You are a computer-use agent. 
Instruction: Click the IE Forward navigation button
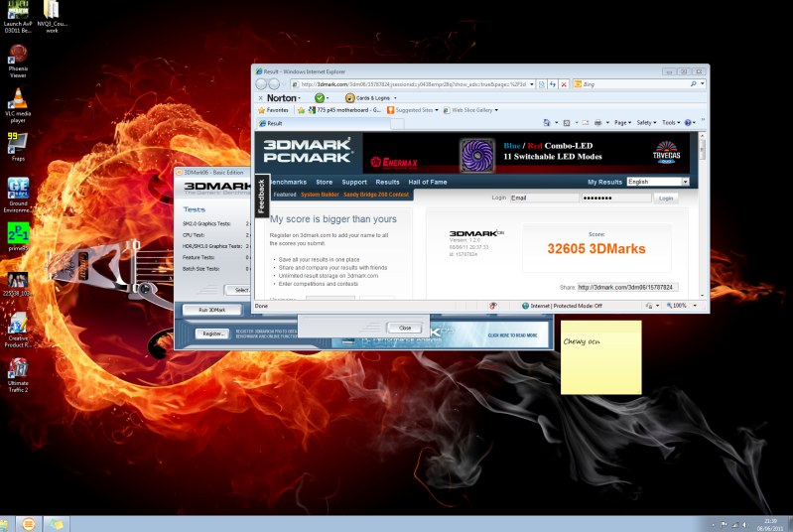tap(274, 84)
